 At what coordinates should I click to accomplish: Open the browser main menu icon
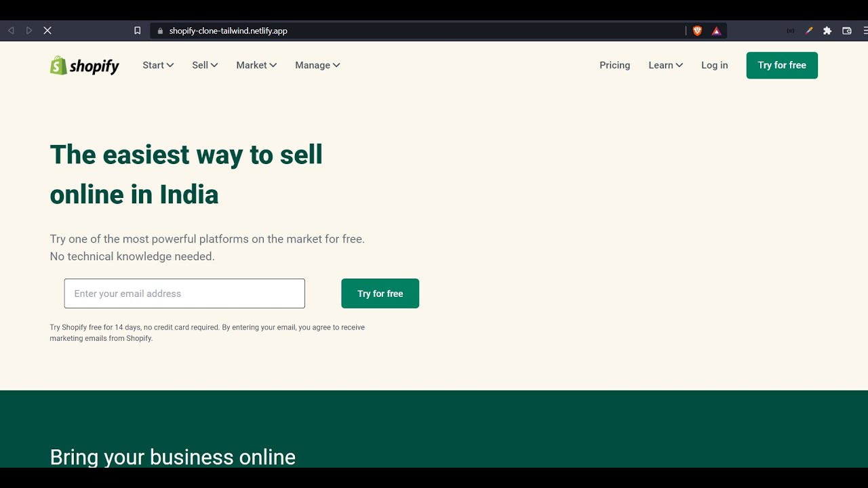tap(865, 30)
